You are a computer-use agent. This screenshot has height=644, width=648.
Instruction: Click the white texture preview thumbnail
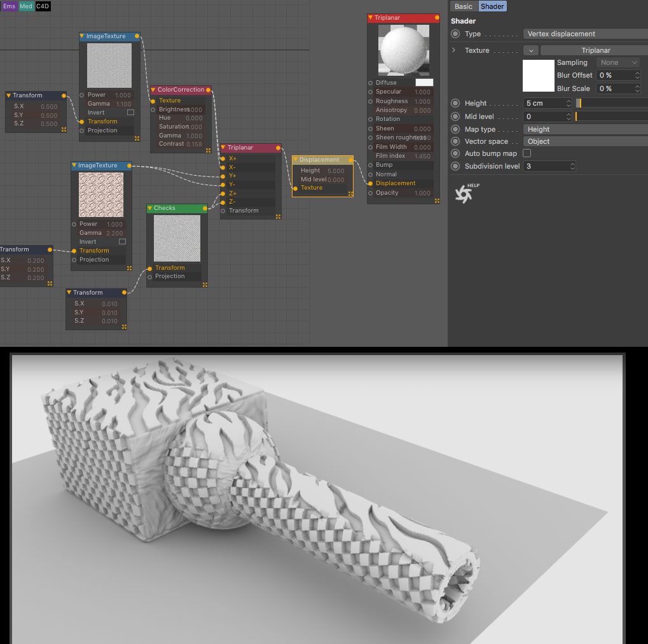(538, 76)
